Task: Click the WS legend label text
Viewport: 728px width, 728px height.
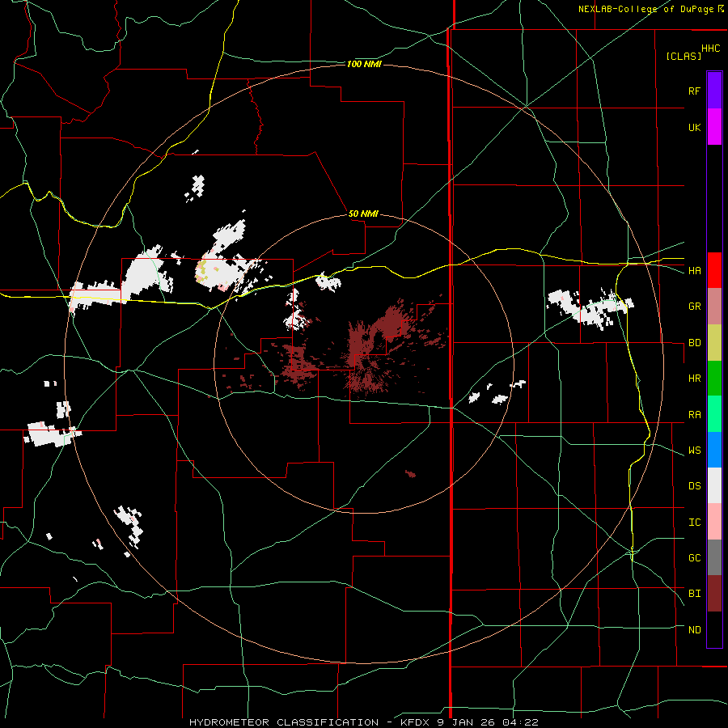Action: click(x=695, y=451)
